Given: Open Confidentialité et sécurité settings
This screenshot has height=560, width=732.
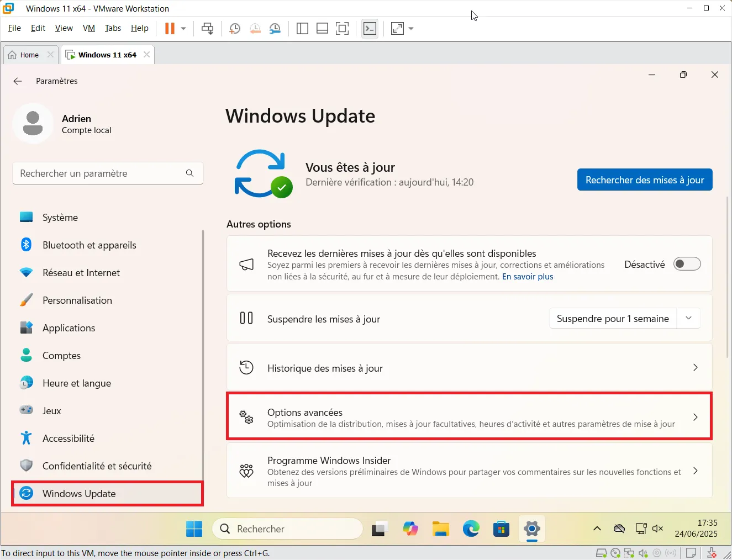Looking at the screenshot, I should pos(108,466).
